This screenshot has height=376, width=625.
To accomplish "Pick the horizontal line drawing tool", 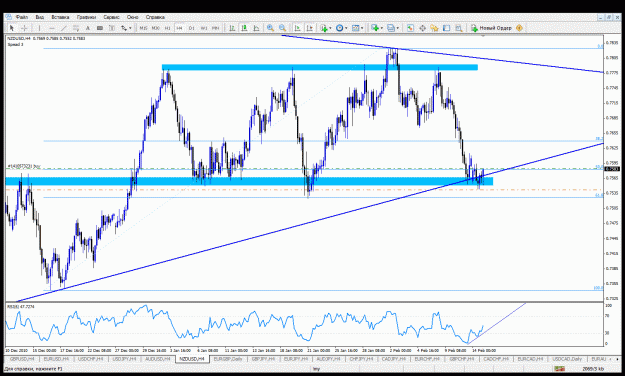I will (x=51, y=28).
